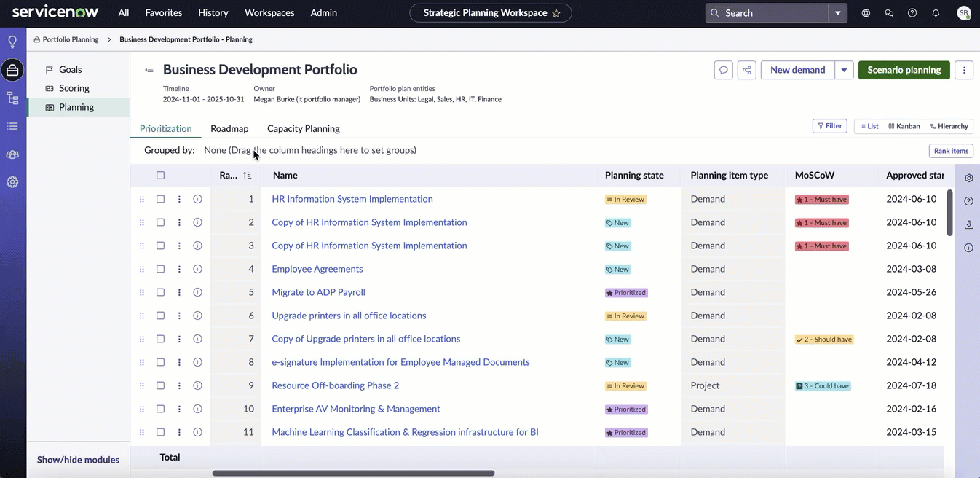Open the Enterprise AV Monitoring & Management link
980x478 pixels.
coord(356,409)
